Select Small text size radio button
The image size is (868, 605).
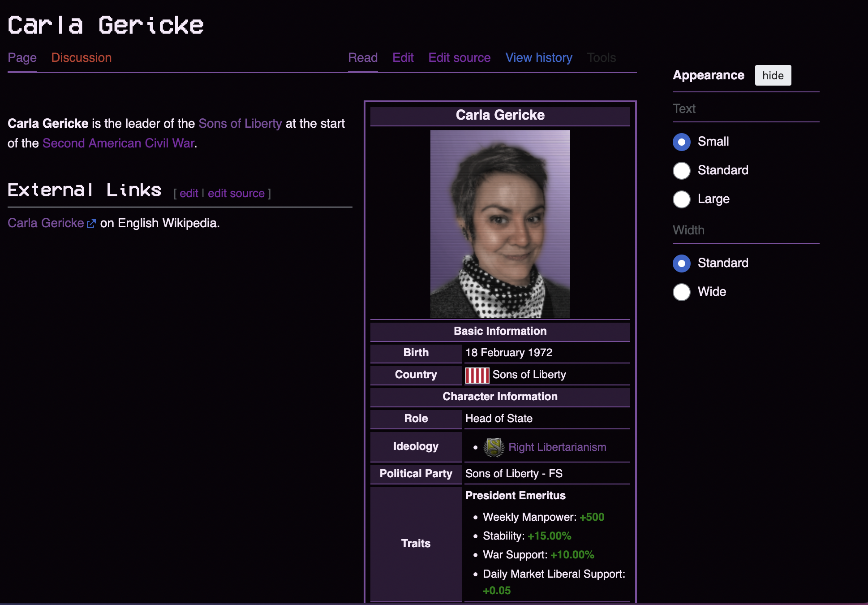click(681, 142)
